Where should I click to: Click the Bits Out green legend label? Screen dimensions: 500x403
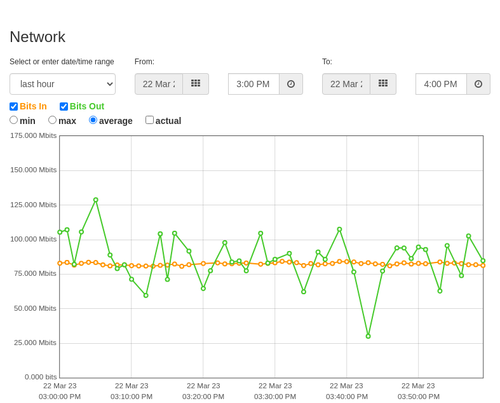(x=87, y=106)
